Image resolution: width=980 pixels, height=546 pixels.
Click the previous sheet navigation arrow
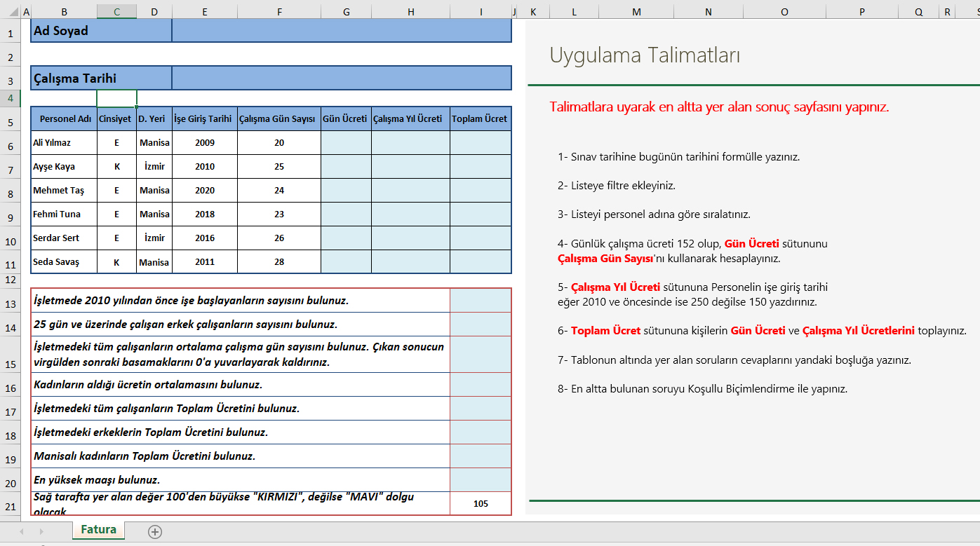pyautogui.click(x=21, y=532)
